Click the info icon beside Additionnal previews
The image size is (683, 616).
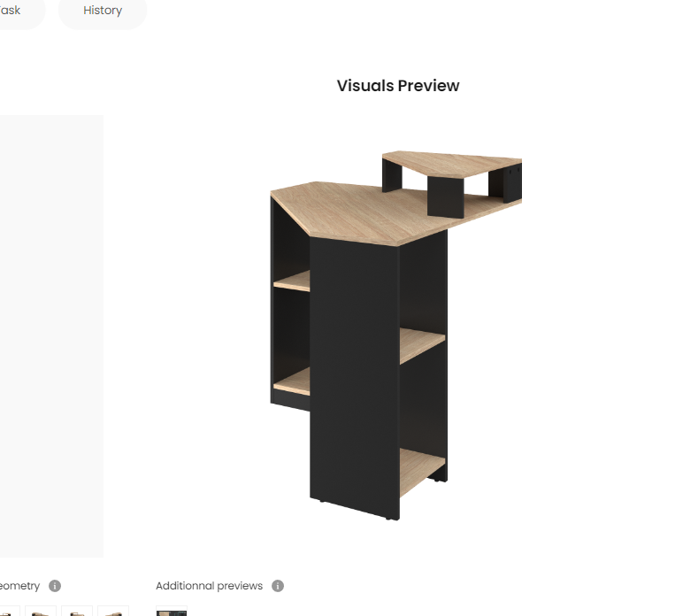[278, 586]
